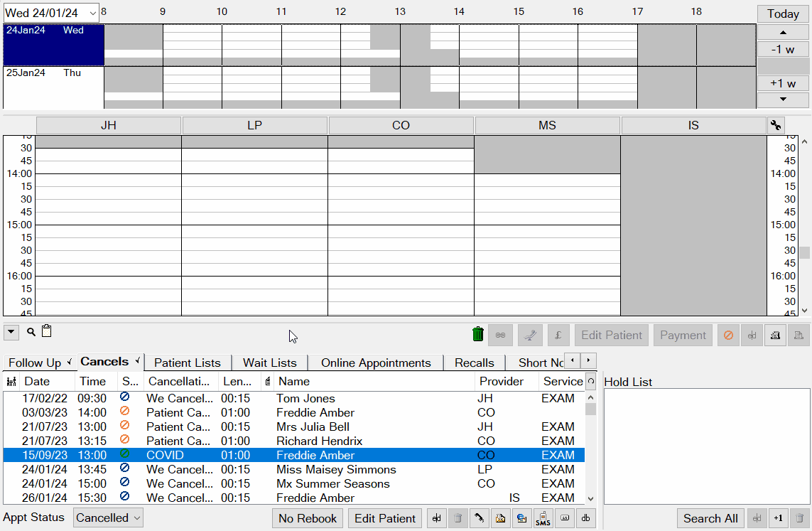812x531 pixels.
Task: Open the db icon at the bottom toolbar
Action: (585, 518)
